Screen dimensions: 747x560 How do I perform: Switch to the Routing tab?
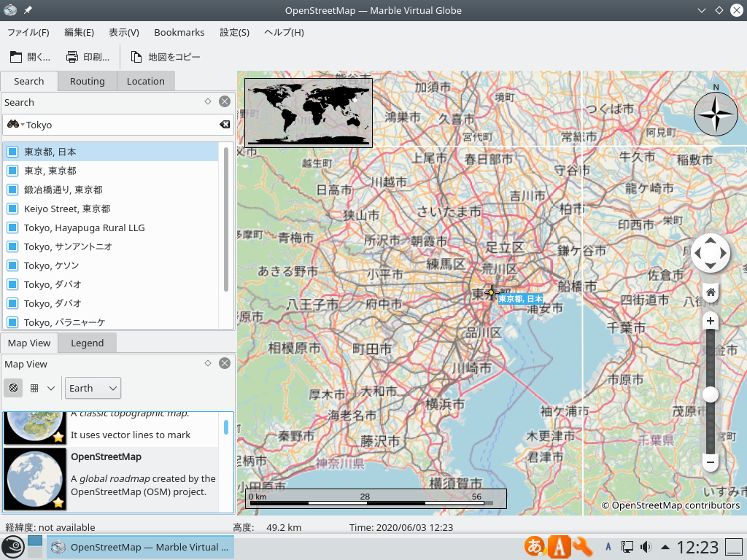pos(88,81)
